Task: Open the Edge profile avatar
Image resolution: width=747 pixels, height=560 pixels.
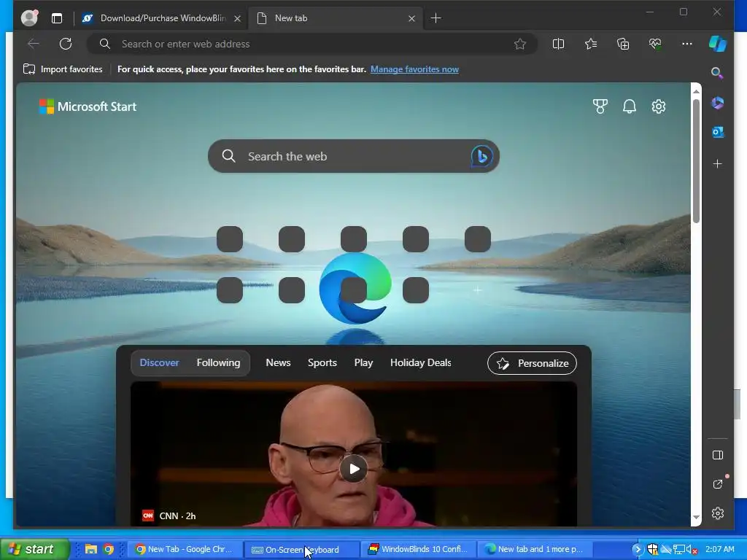Action: [29, 18]
